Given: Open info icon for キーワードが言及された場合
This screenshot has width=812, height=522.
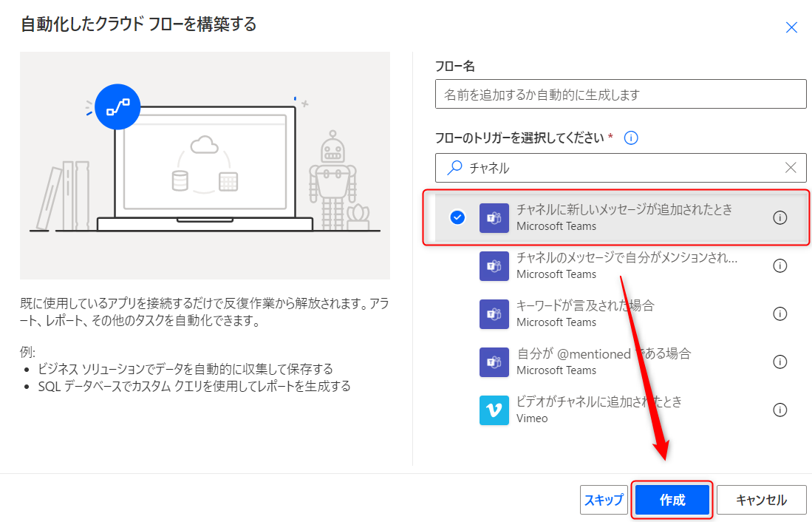Looking at the screenshot, I should (780, 313).
